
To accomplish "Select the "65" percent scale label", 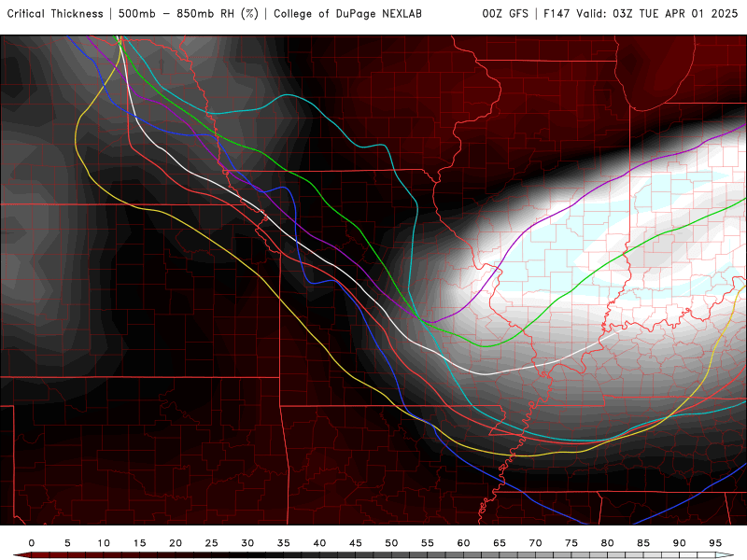I will [500, 543].
